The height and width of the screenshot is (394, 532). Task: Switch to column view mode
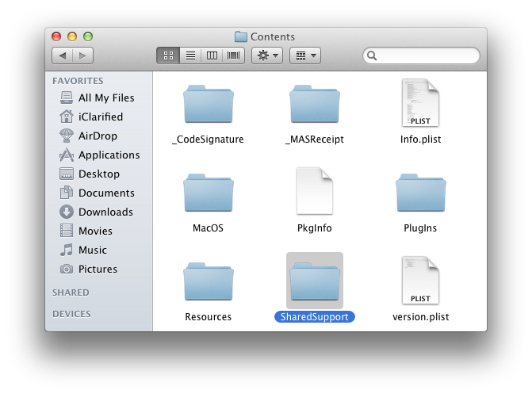click(x=212, y=55)
